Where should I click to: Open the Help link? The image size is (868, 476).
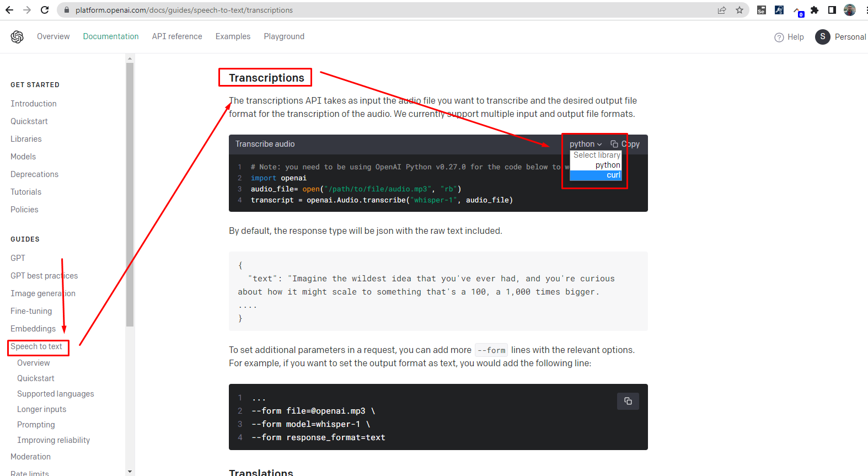[796, 37]
